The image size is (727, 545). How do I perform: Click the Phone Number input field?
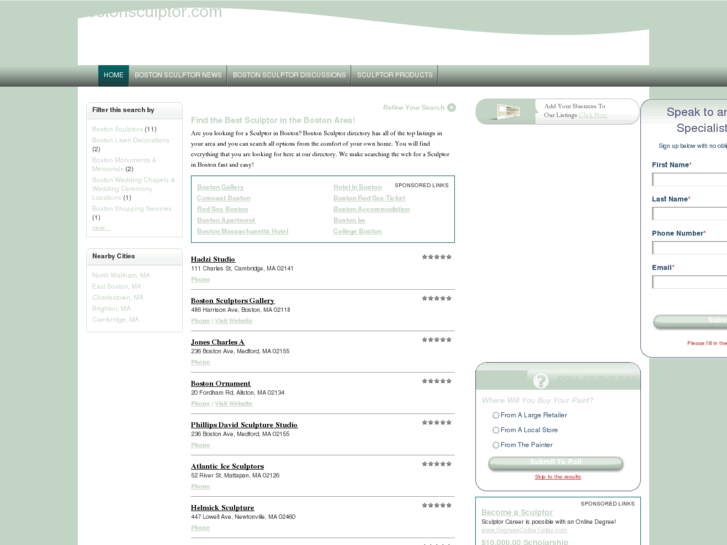coord(689,248)
